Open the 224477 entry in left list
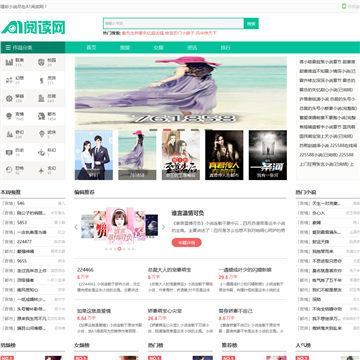This screenshot has width=360, height=360. [x=25, y=242]
